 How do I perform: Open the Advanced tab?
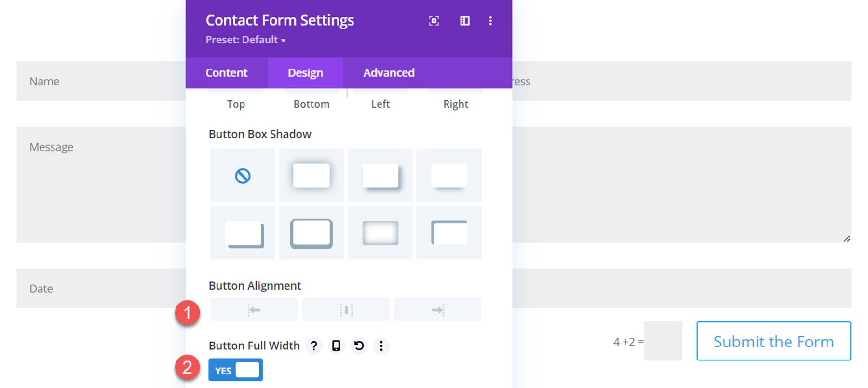pyautogui.click(x=389, y=73)
